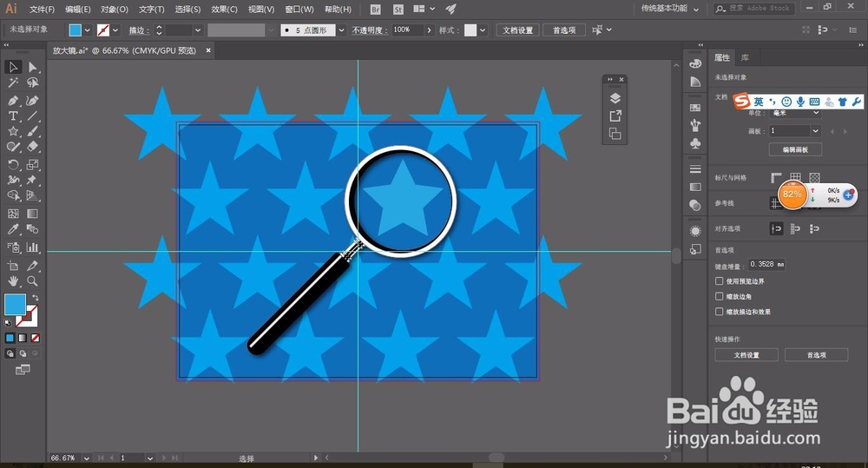Screen dimensions: 868x468
Task: Select the Eraser tool
Action: [33, 147]
